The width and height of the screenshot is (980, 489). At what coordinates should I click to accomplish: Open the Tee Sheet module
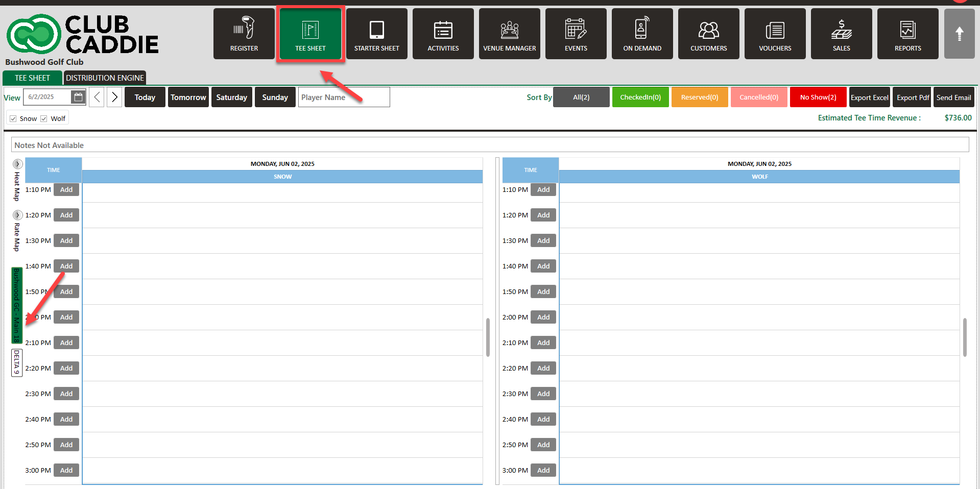[310, 34]
